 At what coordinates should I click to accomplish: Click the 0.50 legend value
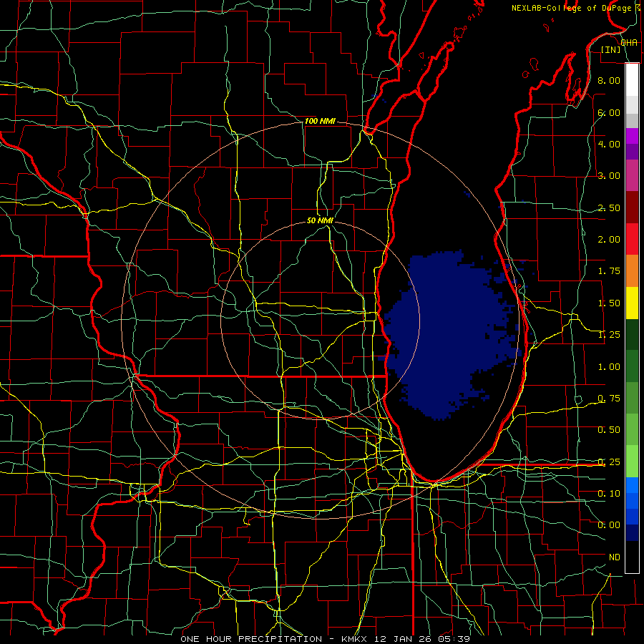pos(609,430)
